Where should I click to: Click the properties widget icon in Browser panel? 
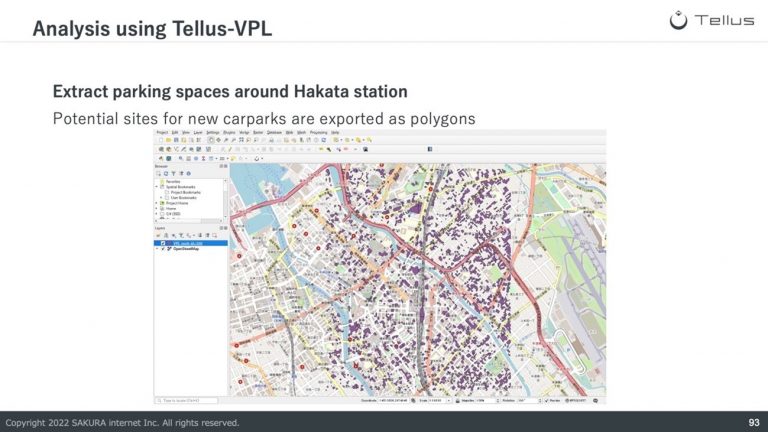tap(189, 173)
